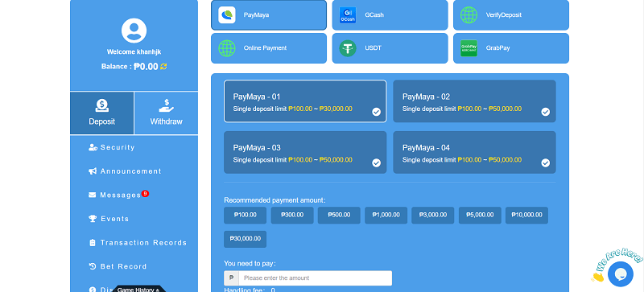
Task: Choose USDT payment method
Action: point(390,48)
